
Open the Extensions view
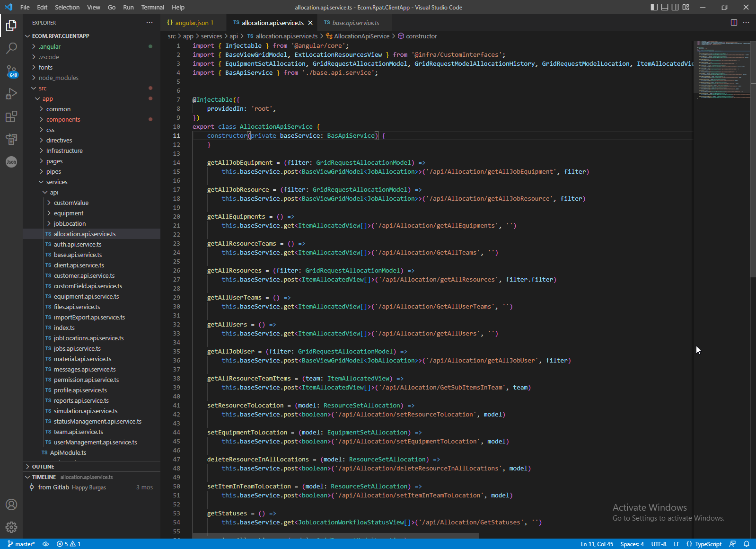click(11, 116)
